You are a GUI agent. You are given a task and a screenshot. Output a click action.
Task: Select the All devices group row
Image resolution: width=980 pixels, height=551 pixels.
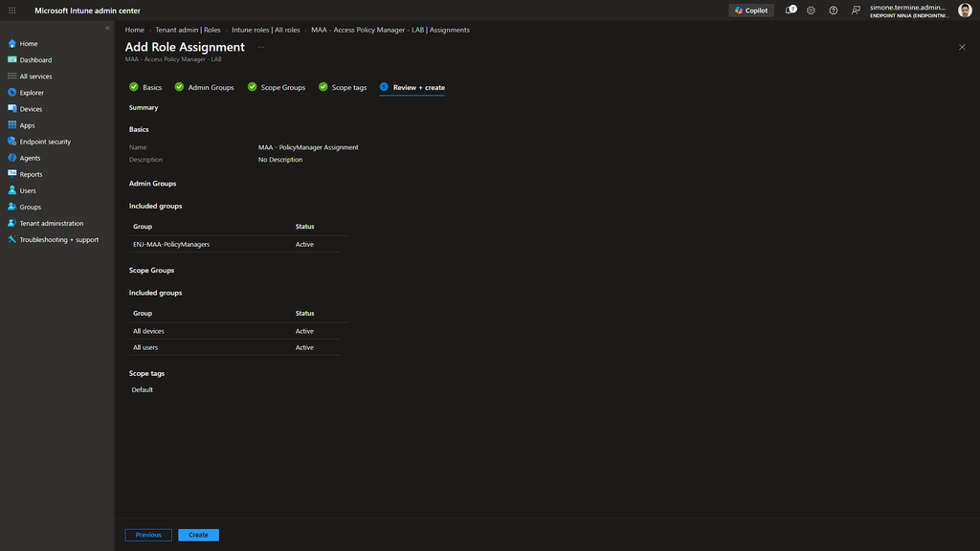pyautogui.click(x=234, y=331)
